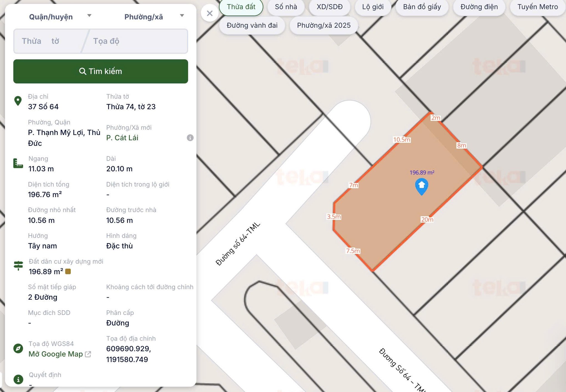Image resolution: width=566 pixels, height=392 pixels.
Task: Toggle the Lộ giới layer chip
Action: tap(373, 7)
